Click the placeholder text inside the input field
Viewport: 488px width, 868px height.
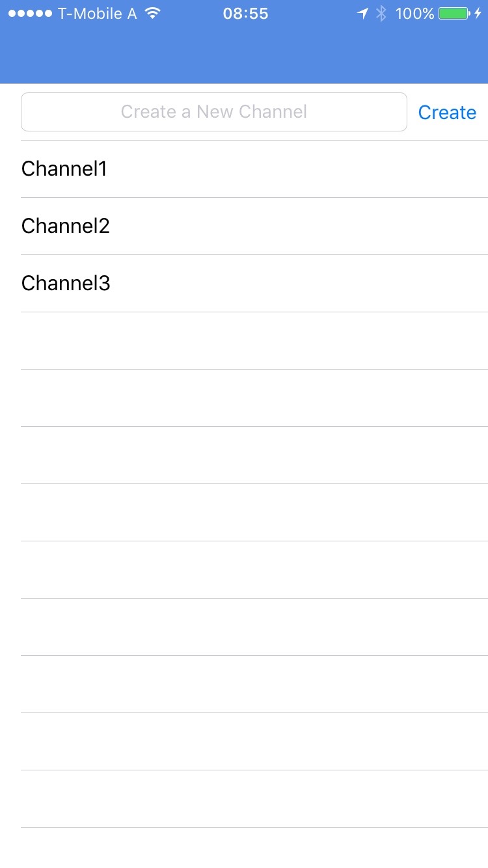[213, 112]
